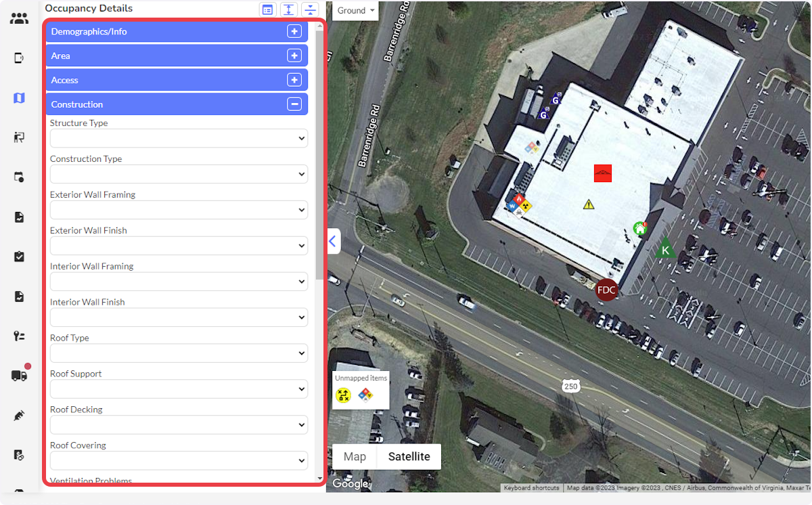Open the mobile device sidebar icon
812x505 pixels.
(19, 58)
